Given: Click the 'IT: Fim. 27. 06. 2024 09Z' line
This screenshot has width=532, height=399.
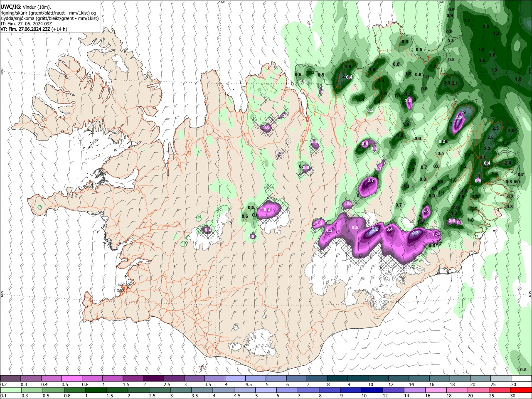Looking at the screenshot, I should tap(26, 24).
